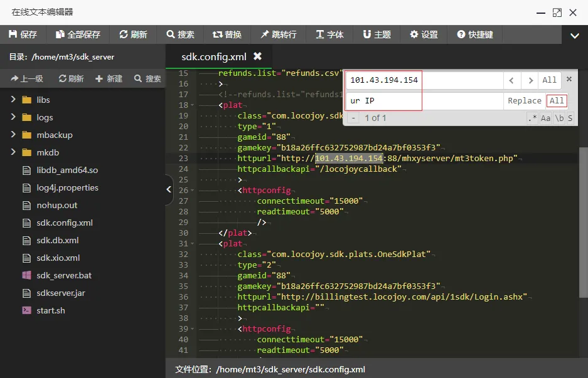This screenshot has width=588, height=378.
Task: Open the Theme (主题) picker
Action: pos(367,34)
